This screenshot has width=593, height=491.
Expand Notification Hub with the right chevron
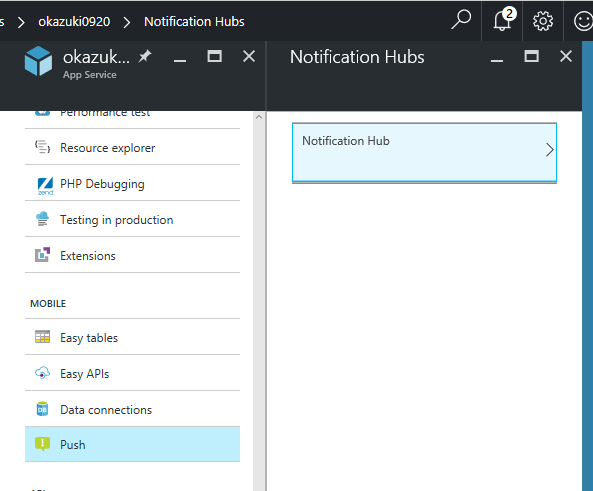pos(550,150)
